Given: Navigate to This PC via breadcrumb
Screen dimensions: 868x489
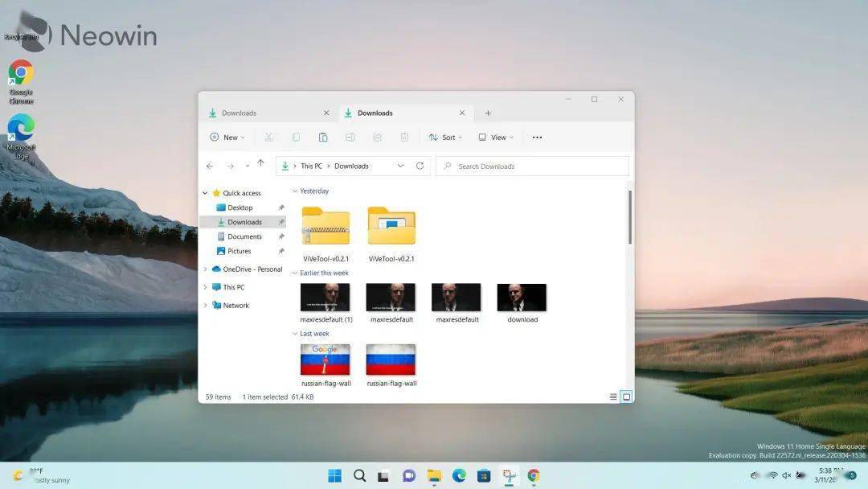Looking at the screenshot, I should tap(311, 166).
